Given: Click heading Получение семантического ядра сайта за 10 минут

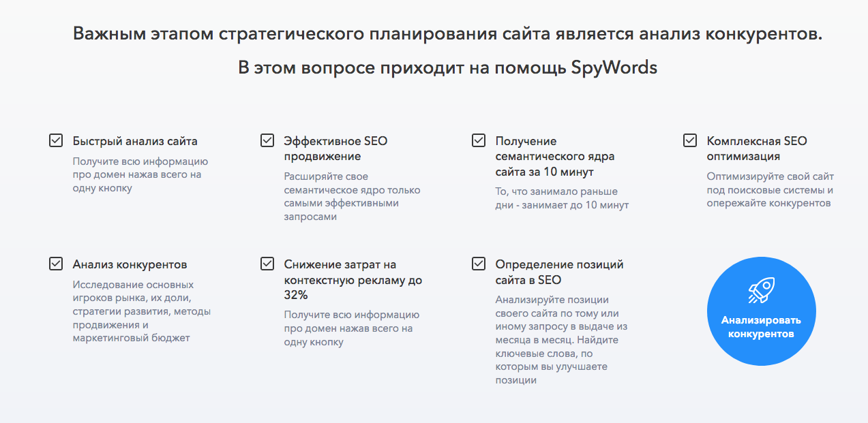Looking at the screenshot, I should pos(555,157).
